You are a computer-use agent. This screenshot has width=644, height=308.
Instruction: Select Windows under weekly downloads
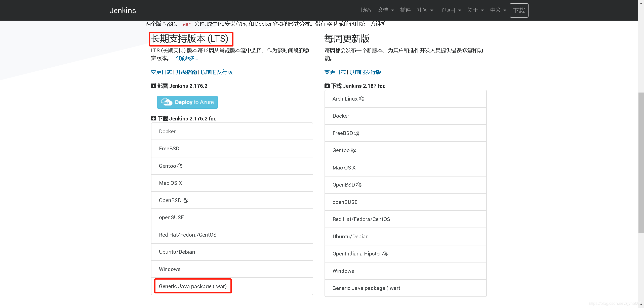(406, 271)
